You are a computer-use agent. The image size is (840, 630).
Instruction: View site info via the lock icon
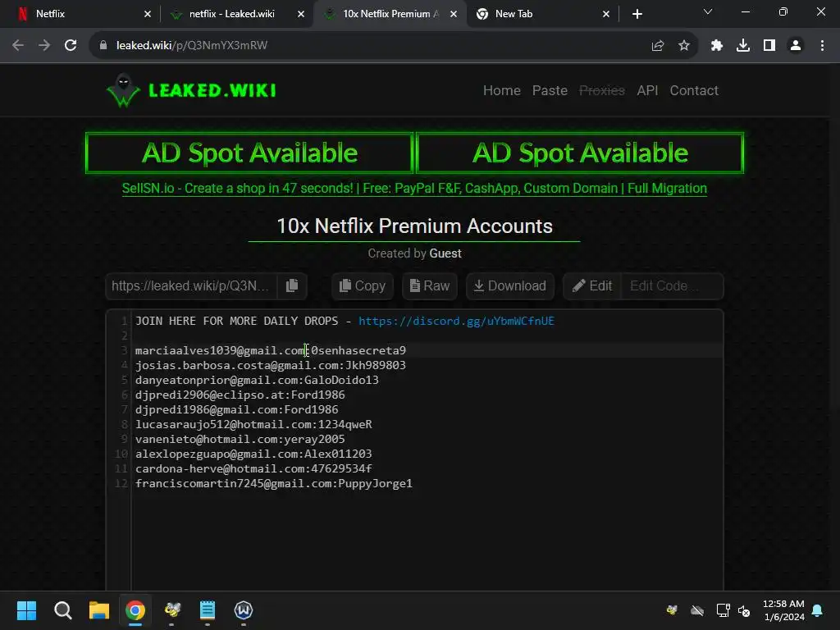click(x=103, y=46)
